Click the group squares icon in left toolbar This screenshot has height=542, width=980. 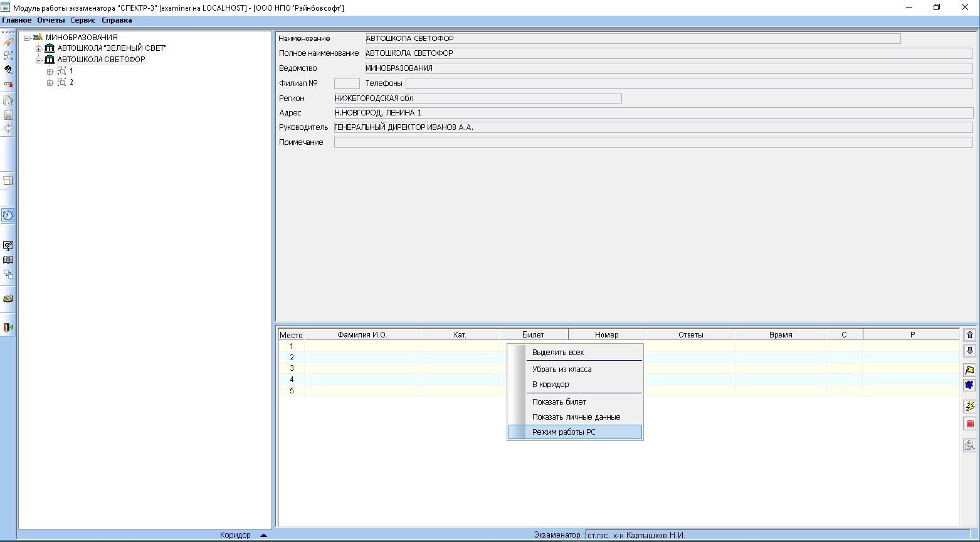[8, 56]
